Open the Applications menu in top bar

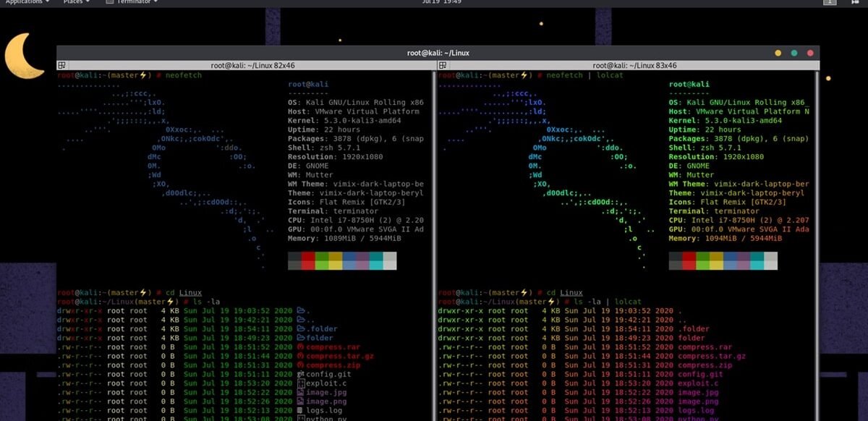pos(27,2)
